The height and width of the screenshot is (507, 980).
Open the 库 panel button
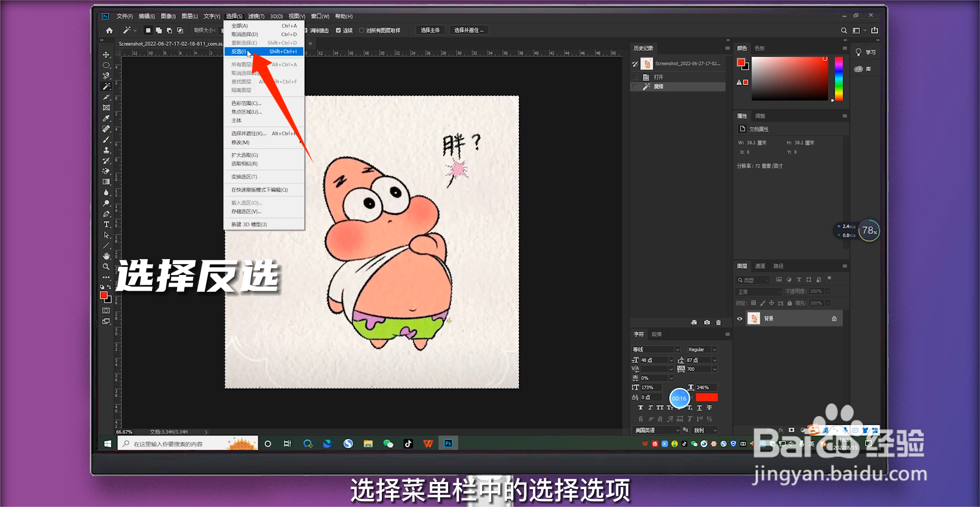point(863,69)
